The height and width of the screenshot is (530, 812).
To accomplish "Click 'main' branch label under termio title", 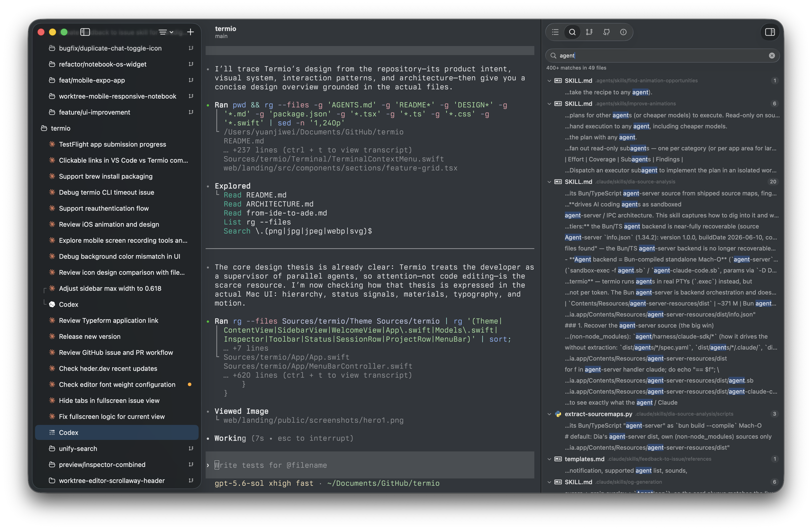I will tap(221, 36).
